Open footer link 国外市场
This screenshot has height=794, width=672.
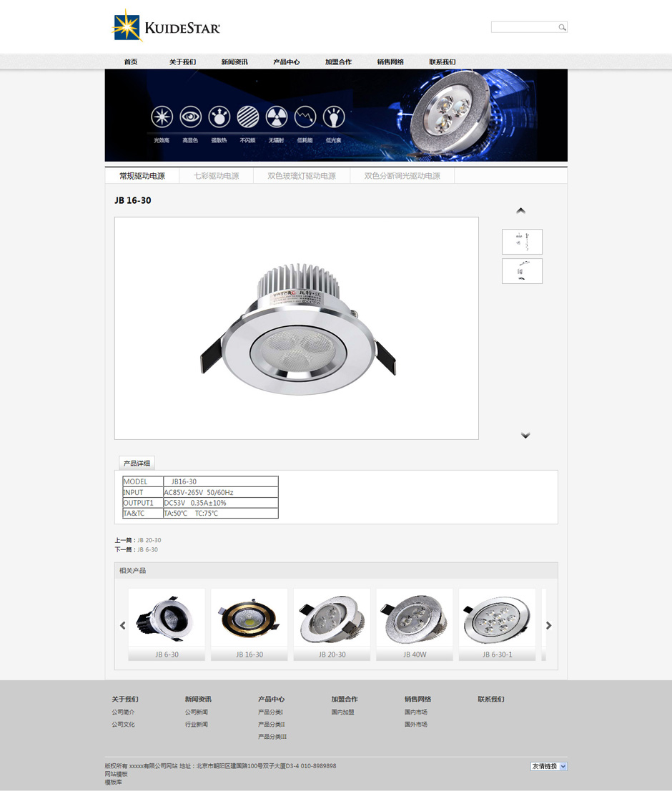416,724
